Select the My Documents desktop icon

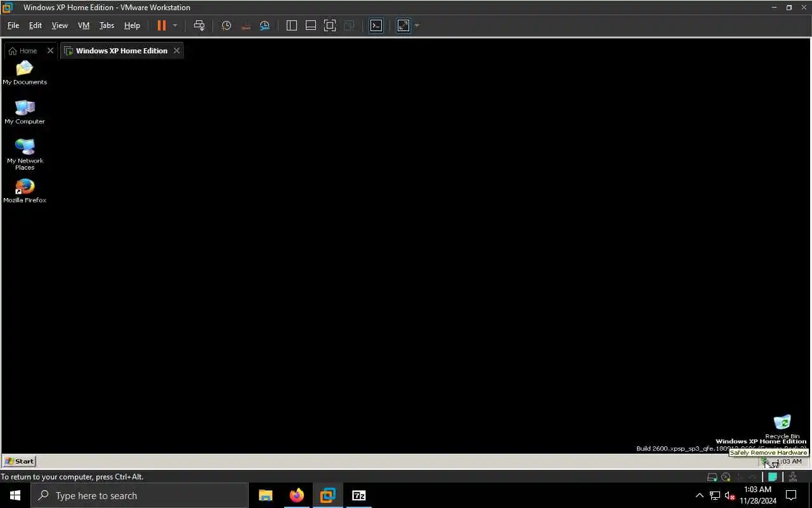(x=25, y=72)
